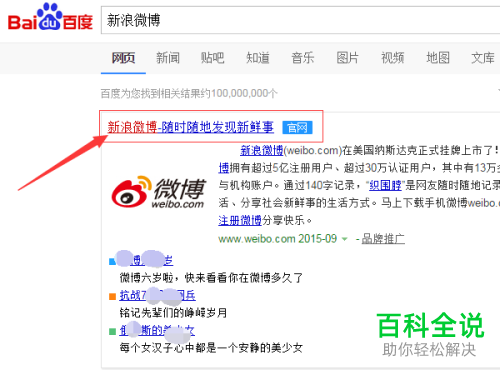Click text 微博六岁啦，快来看看你在微博多久了
500x370 pixels.
[x=211, y=278]
